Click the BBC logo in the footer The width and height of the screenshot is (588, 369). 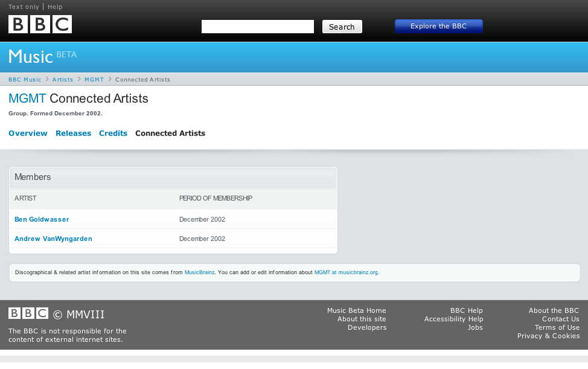click(28, 313)
